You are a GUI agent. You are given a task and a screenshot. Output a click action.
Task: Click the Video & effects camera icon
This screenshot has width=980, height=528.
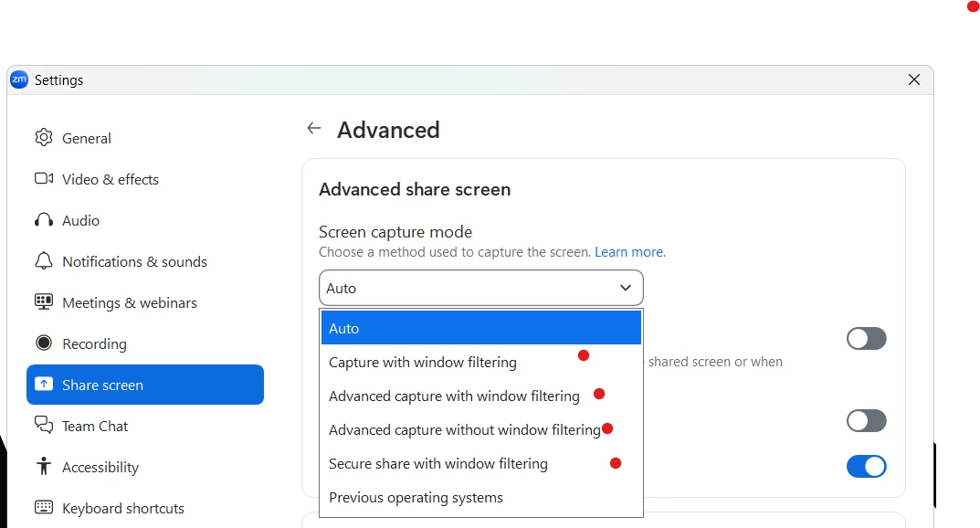coord(44,179)
